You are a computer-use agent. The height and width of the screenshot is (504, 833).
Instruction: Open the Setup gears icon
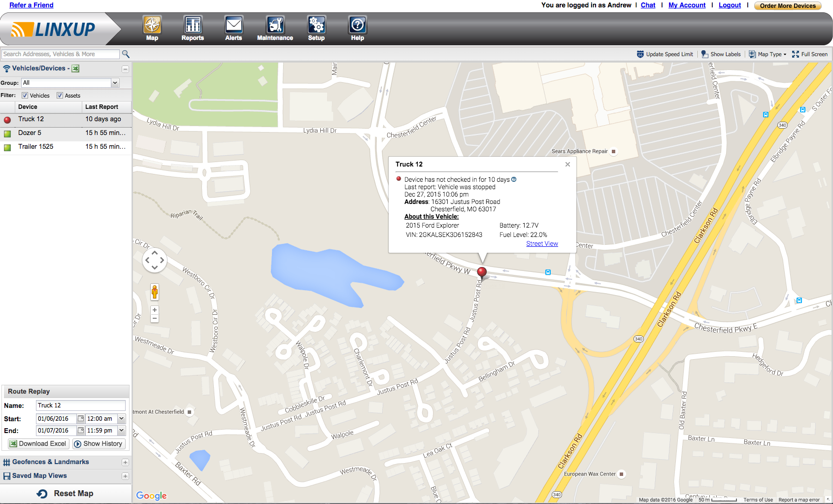[x=316, y=25]
